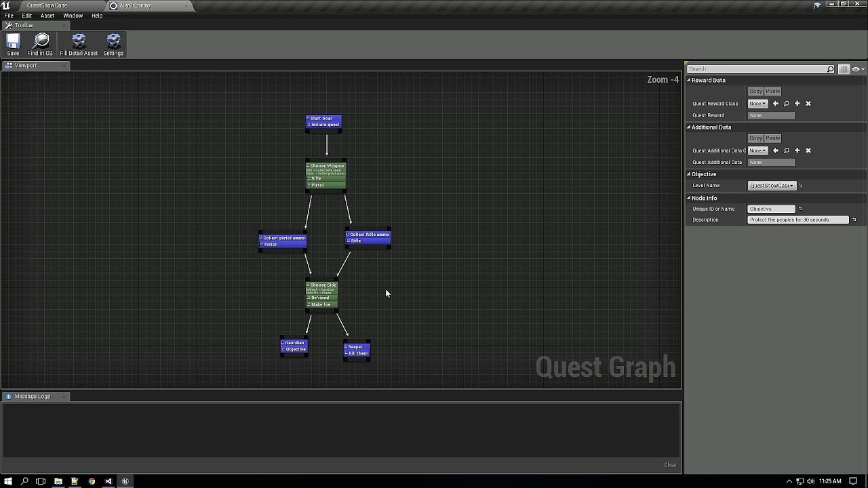The image size is (868, 488).
Task: Collapse the Additional Data section
Action: (688, 127)
